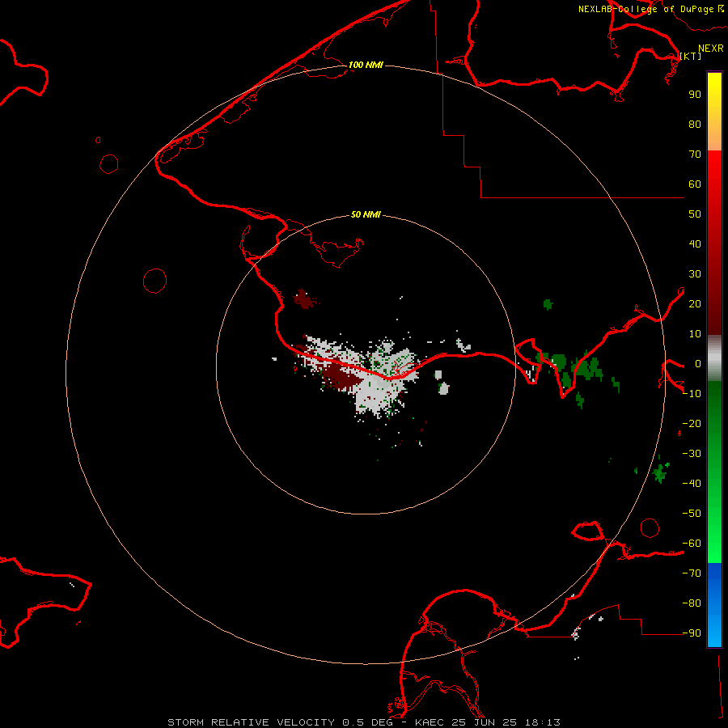The height and width of the screenshot is (728, 728).
Task: Click the -50 value on velocity scale
Action: 692,514
